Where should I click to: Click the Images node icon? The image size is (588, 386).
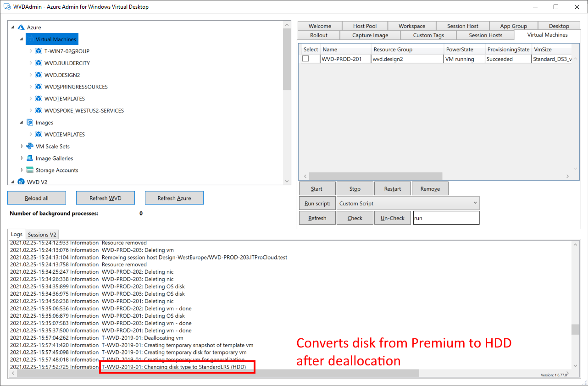[30, 123]
